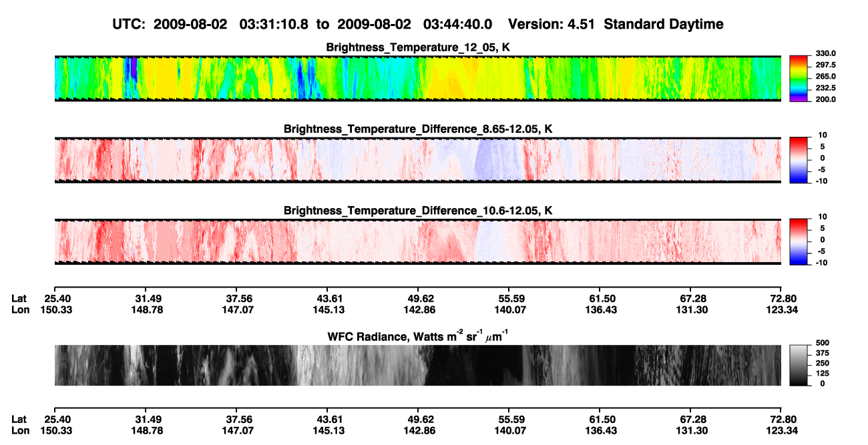Click the 265.0 colorbar tick label

coord(826,76)
